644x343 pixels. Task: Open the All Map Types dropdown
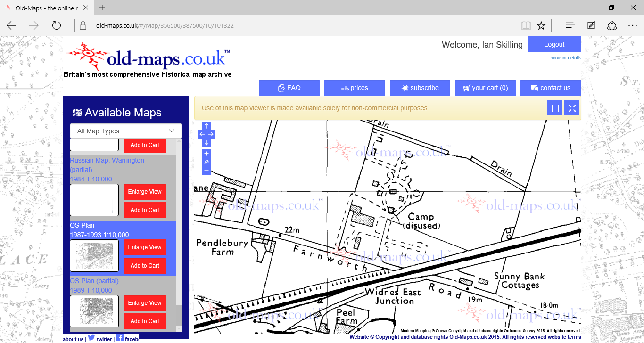pyautogui.click(x=125, y=131)
